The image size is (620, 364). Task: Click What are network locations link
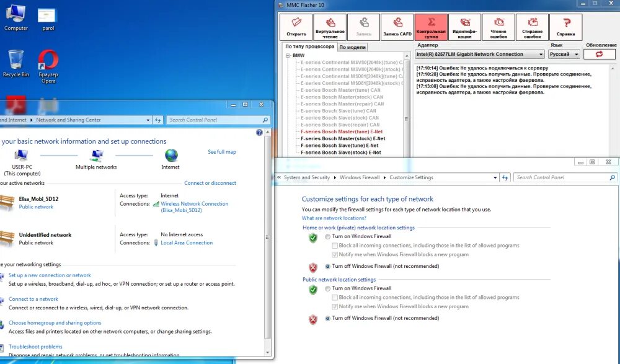pyautogui.click(x=334, y=218)
